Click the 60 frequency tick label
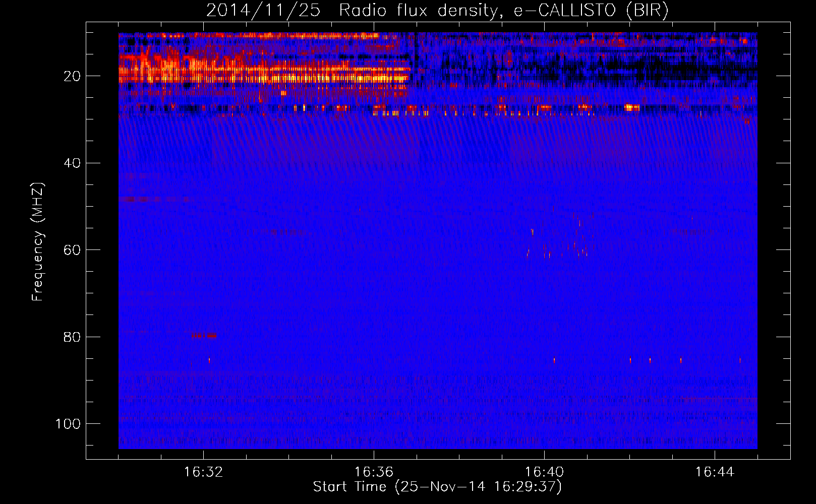Viewport: 816px width, 504px height. point(72,250)
